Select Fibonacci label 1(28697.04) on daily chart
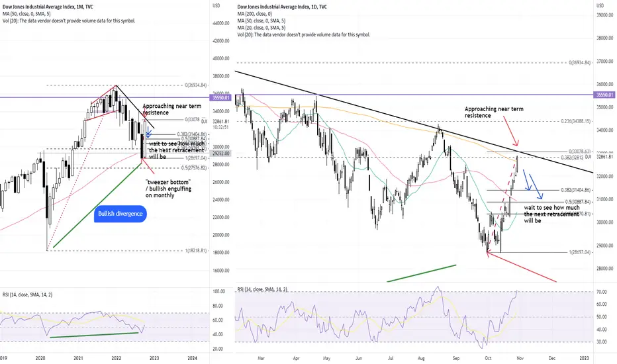The height and width of the screenshot is (364, 617). [580, 252]
